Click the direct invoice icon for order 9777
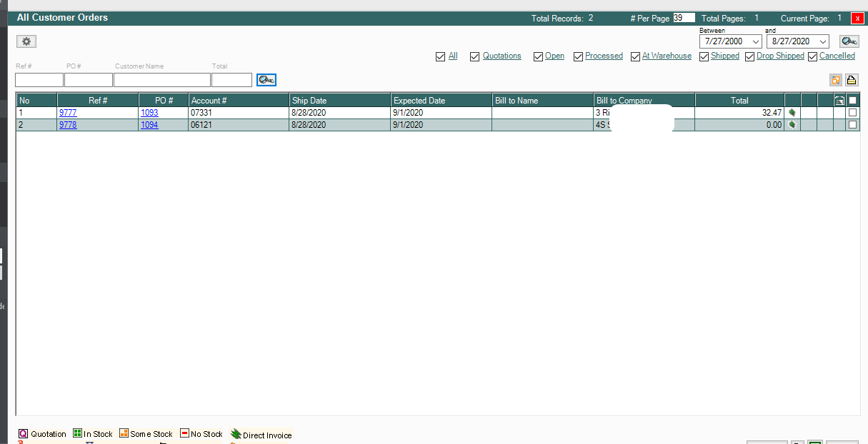This screenshot has width=868, height=444. pos(792,113)
